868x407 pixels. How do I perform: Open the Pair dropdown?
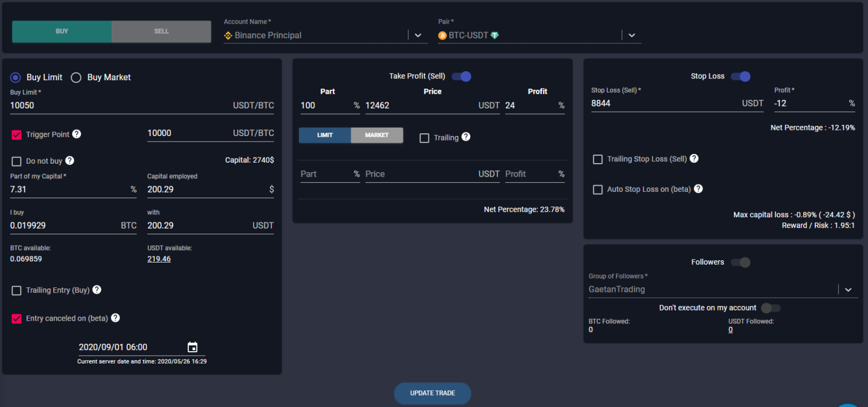tap(631, 35)
